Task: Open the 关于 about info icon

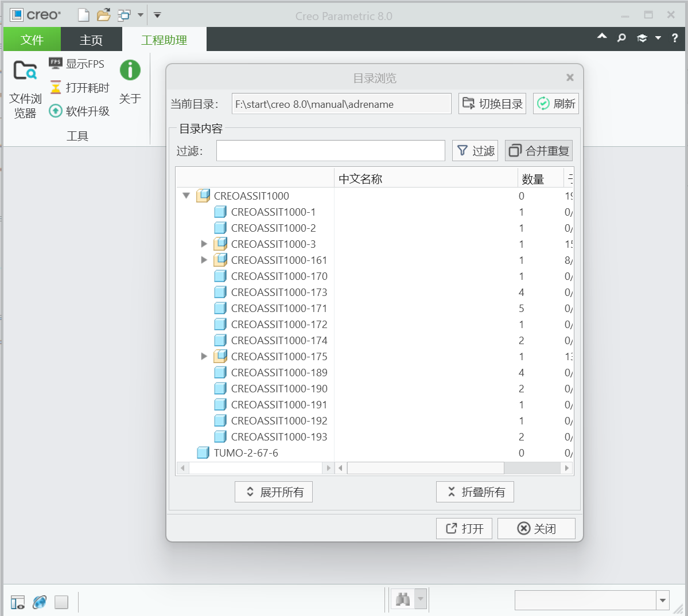Action: (x=130, y=71)
